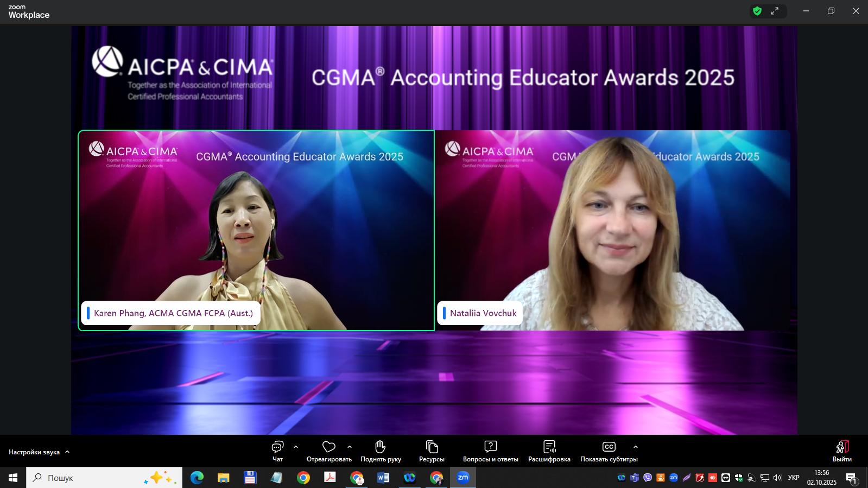Open the volume control tray icon

(x=777, y=478)
